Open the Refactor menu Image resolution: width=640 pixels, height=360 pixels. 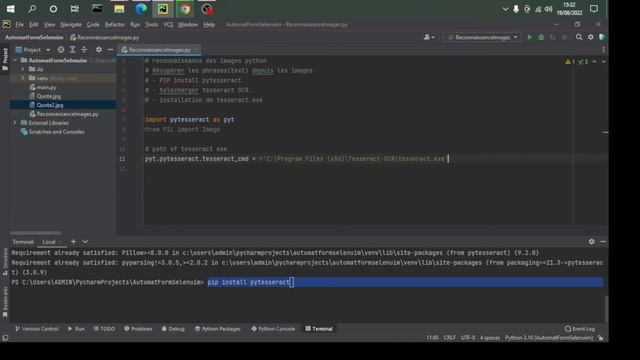pyautogui.click(x=115, y=24)
